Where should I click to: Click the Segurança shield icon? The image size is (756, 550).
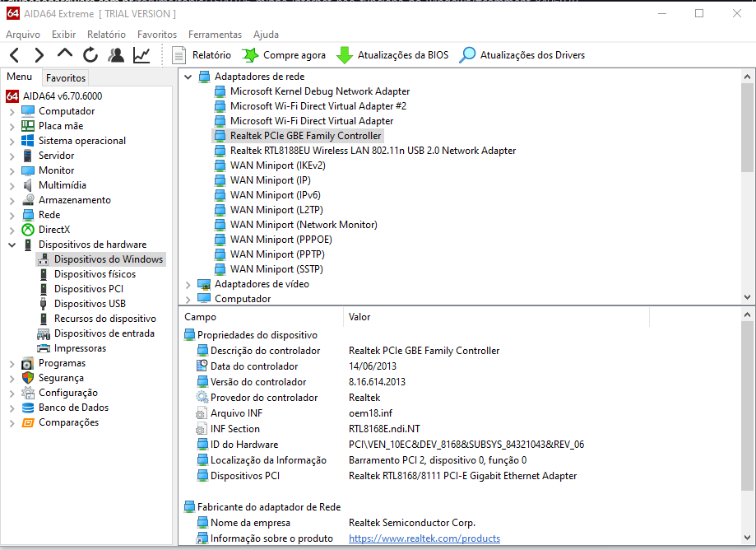point(28,378)
